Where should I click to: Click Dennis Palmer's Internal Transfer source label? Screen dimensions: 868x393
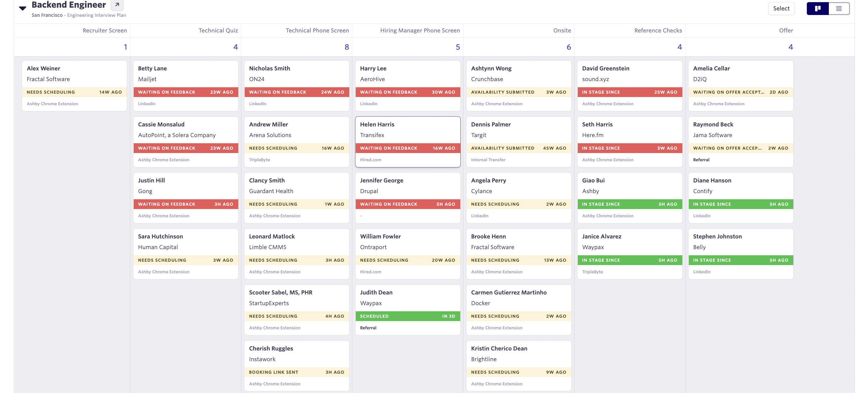[x=488, y=160]
